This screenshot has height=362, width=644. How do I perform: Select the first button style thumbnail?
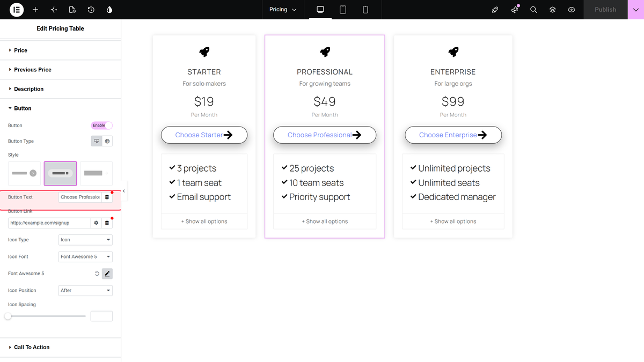click(x=24, y=173)
